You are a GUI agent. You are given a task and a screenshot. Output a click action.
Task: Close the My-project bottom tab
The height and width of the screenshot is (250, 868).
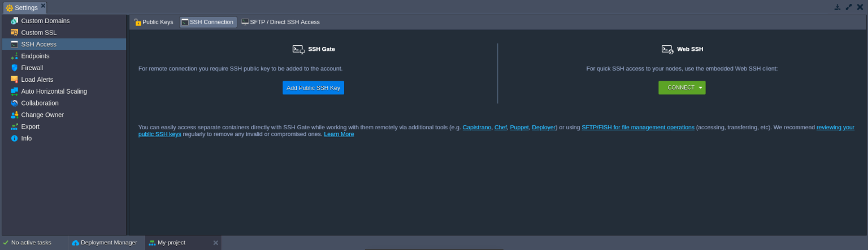click(x=215, y=243)
